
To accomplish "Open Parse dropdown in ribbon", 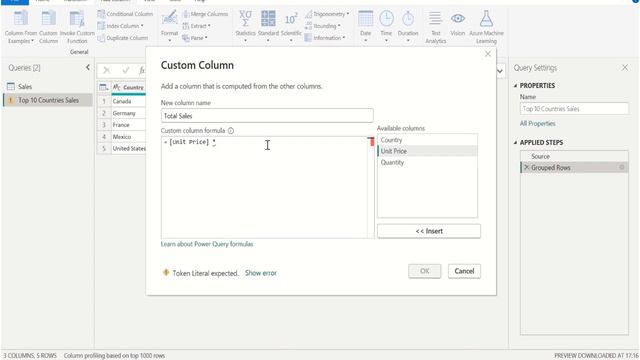I will tap(195, 38).
